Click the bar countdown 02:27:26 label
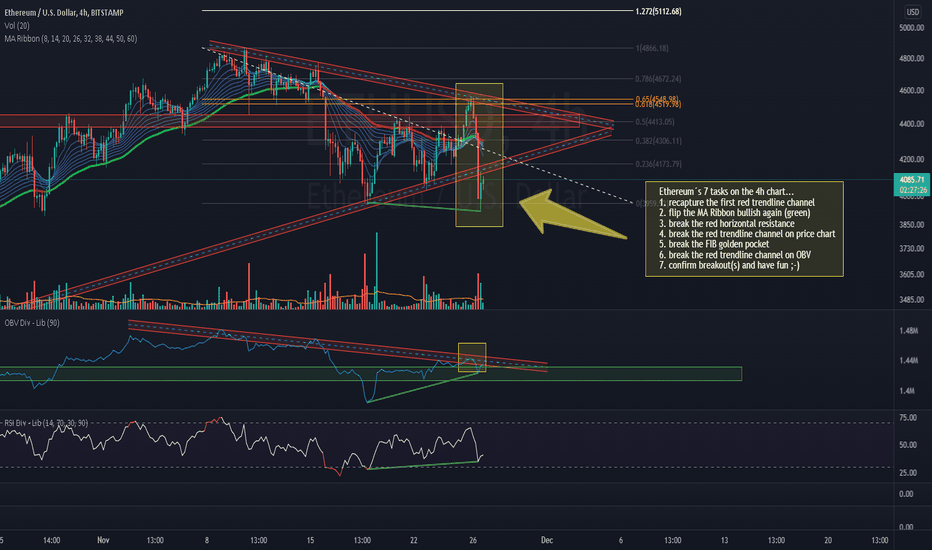The height and width of the screenshot is (550, 932). (912, 190)
